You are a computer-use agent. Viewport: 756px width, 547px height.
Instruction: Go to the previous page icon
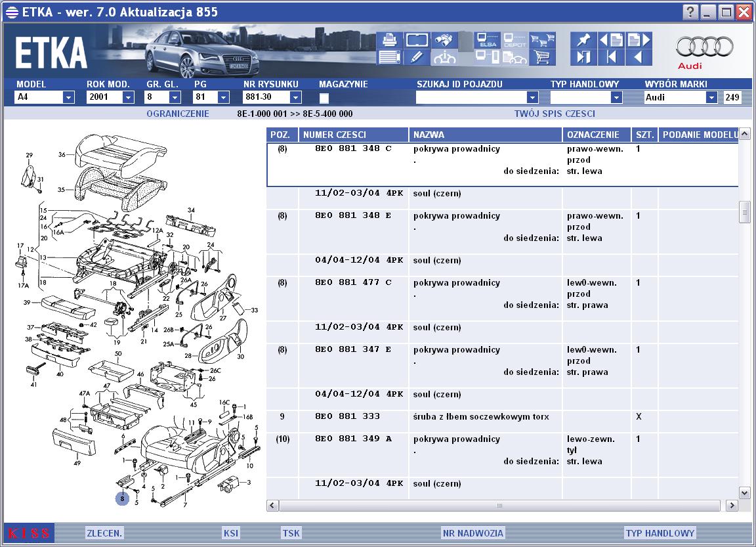612,39
